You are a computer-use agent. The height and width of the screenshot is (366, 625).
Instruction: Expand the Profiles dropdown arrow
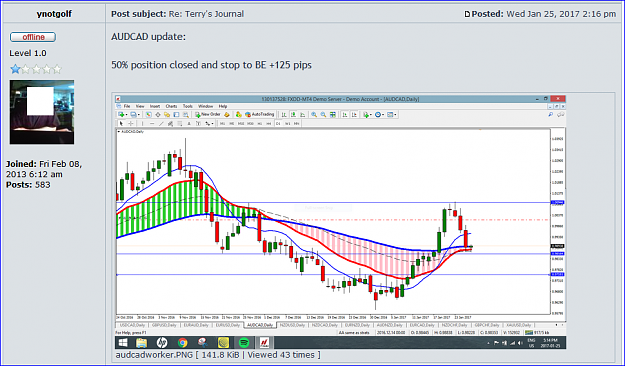[x=139, y=115]
